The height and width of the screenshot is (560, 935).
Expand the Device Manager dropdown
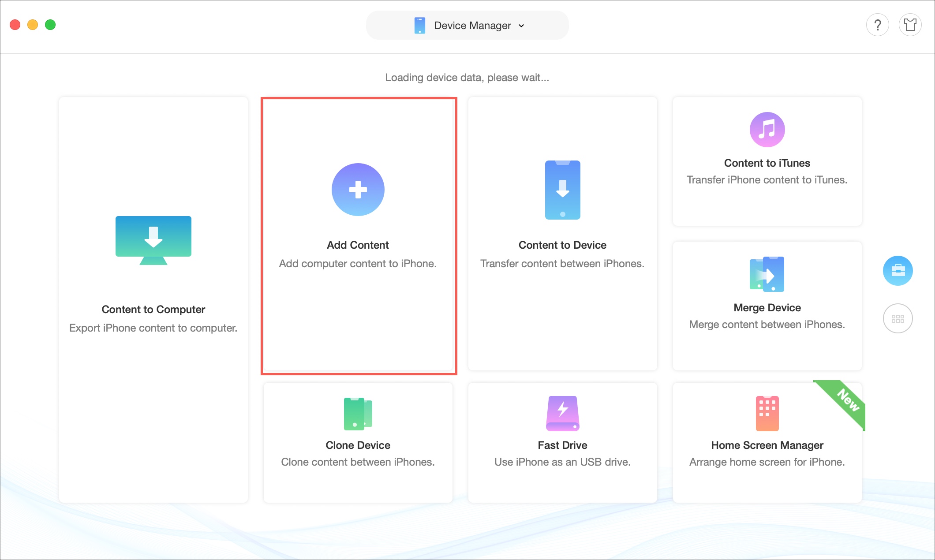tap(472, 26)
